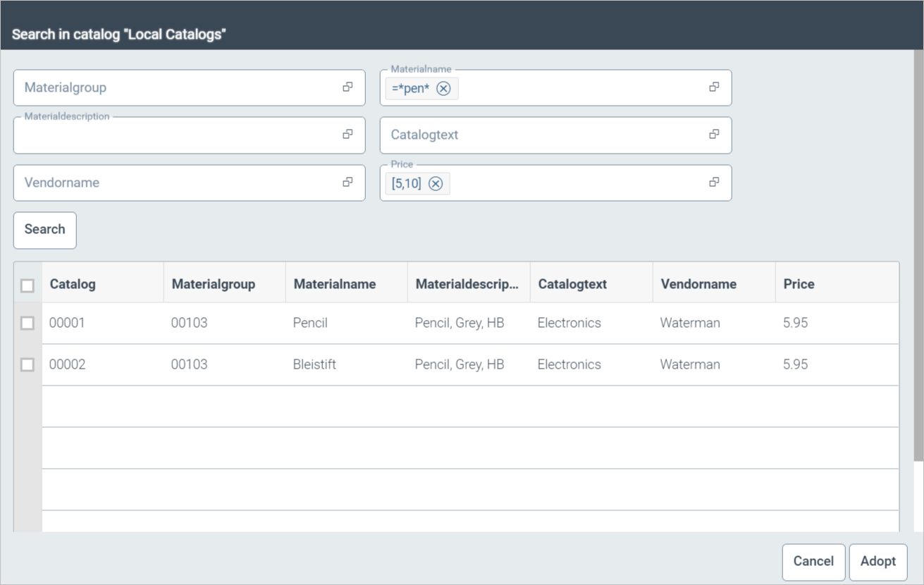Toggle the select-all checkbox in table header
This screenshot has width=924, height=585.
tap(27, 285)
